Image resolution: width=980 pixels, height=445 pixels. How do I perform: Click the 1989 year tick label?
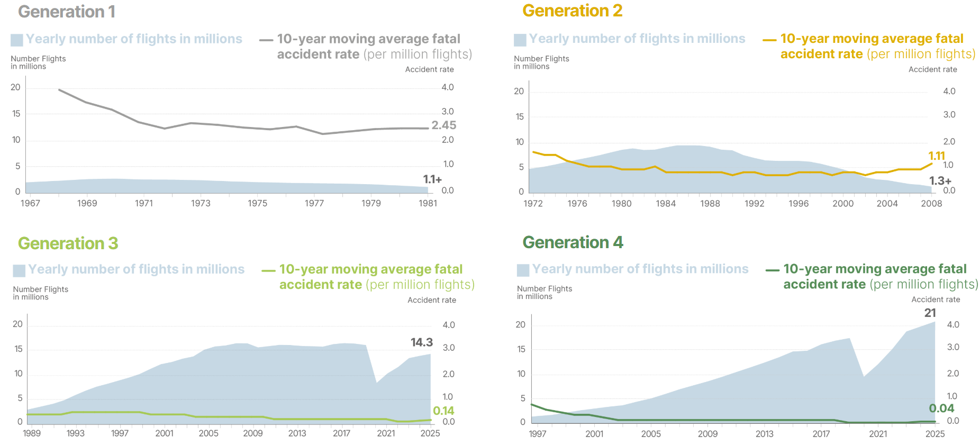click(32, 433)
